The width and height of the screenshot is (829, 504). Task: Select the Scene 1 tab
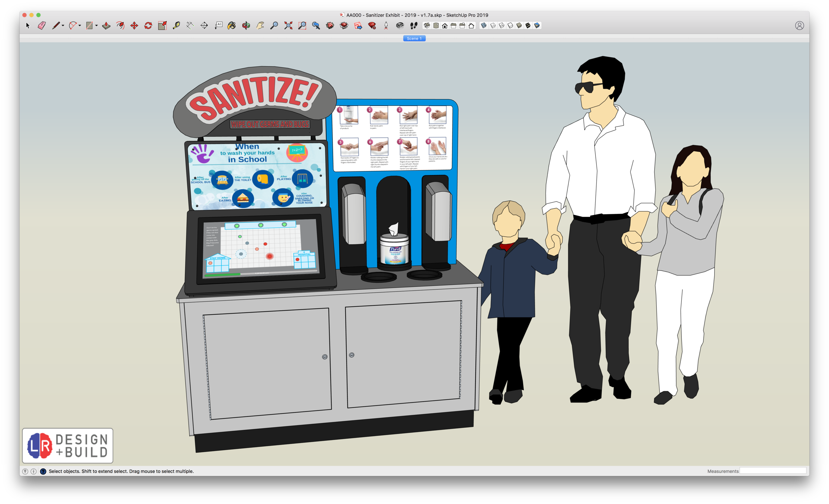(x=414, y=38)
